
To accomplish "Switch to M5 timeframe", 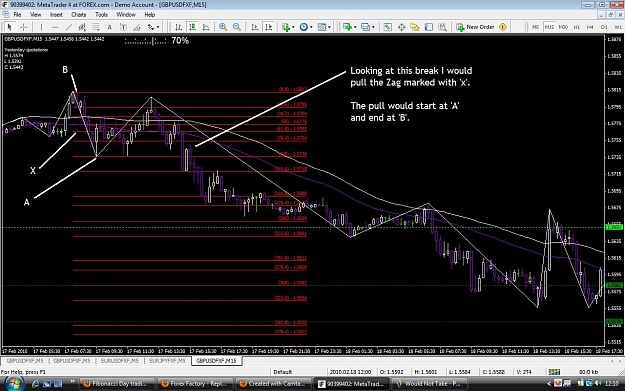I will pos(535,27).
